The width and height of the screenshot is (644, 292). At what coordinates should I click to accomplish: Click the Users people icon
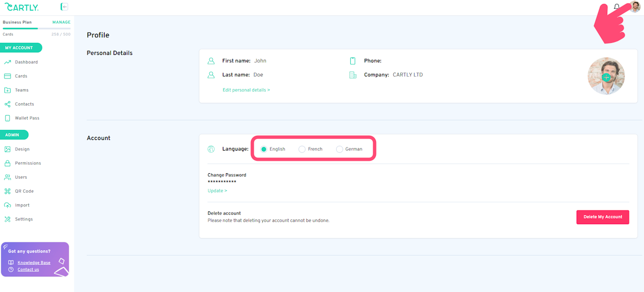pos(8,177)
